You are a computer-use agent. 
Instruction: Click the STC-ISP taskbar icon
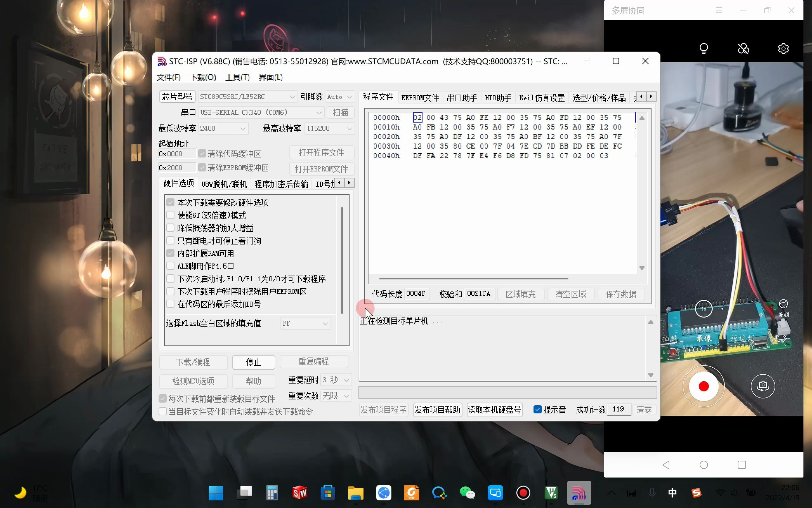click(579, 493)
